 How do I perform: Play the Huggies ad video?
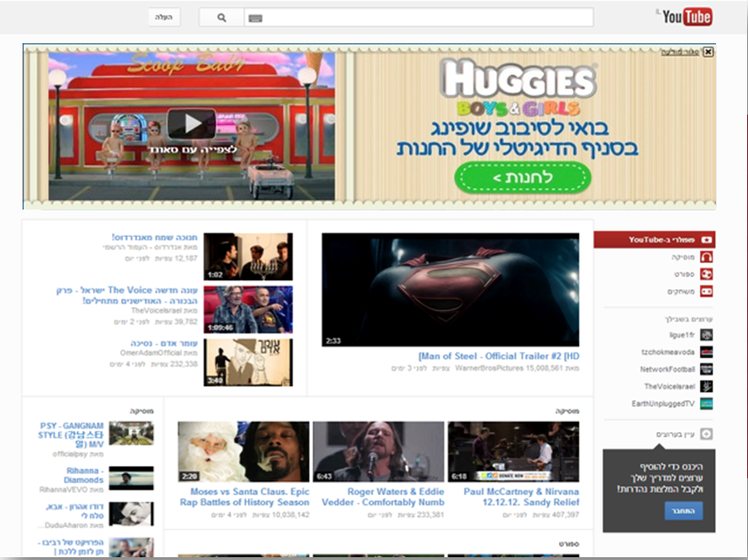(191, 123)
